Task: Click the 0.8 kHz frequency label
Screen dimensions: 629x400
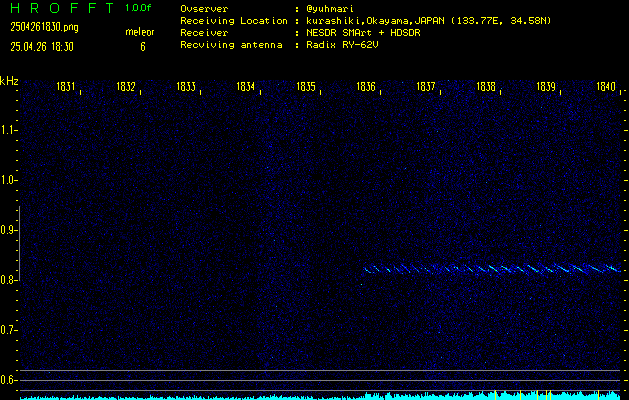Action: (7, 280)
